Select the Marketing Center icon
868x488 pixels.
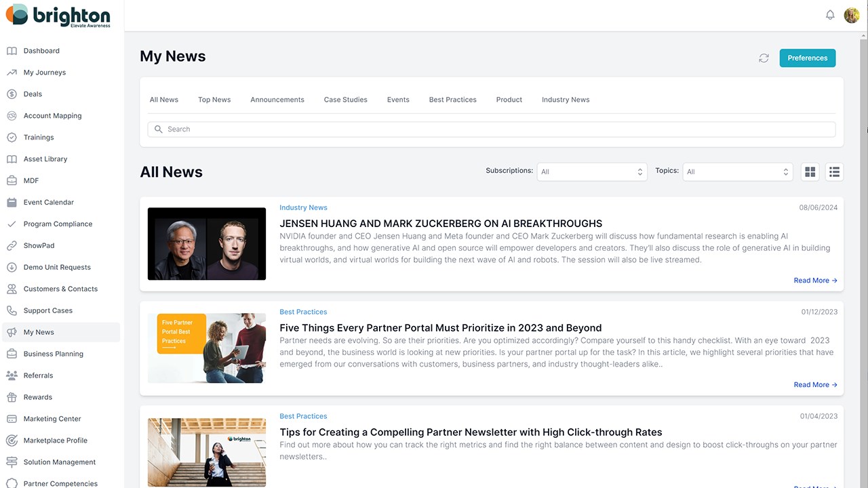tap(12, 419)
